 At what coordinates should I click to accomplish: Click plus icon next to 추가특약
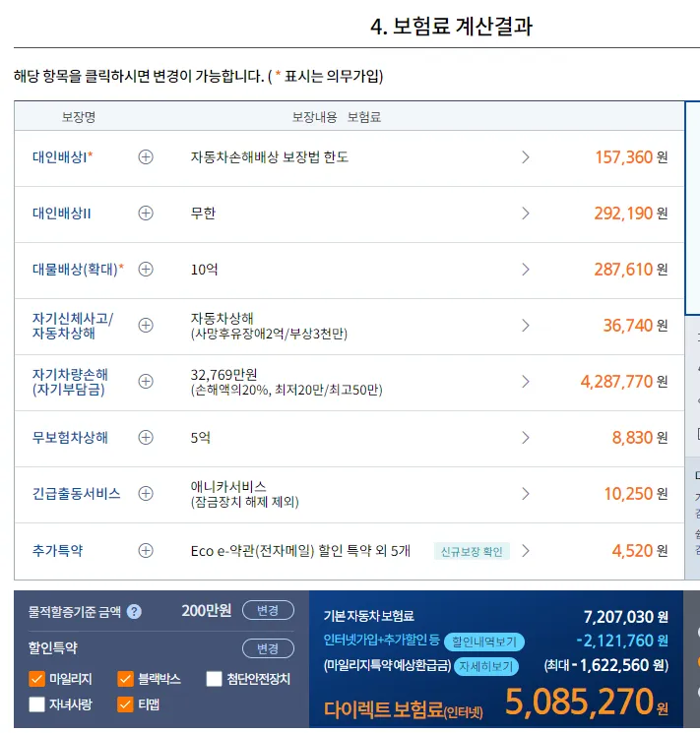point(146,551)
